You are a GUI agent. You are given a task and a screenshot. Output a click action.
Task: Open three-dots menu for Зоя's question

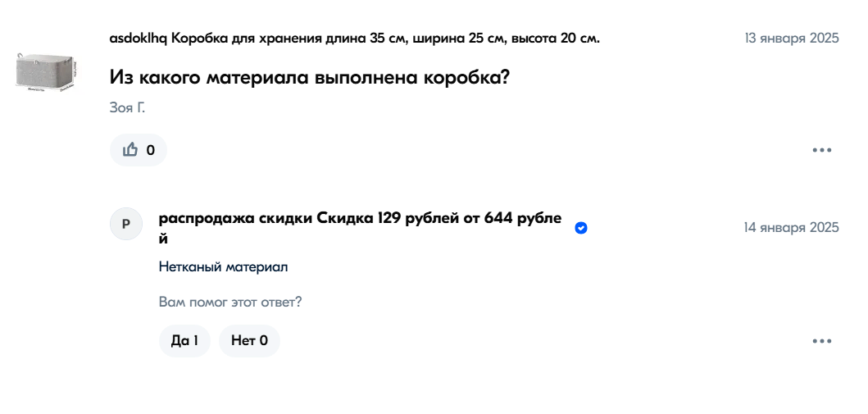[821, 150]
